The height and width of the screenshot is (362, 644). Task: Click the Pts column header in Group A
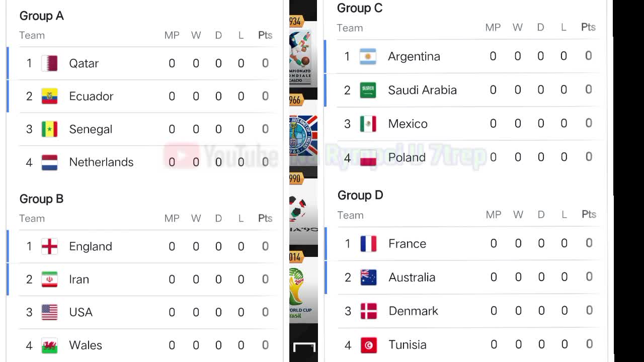[265, 35]
